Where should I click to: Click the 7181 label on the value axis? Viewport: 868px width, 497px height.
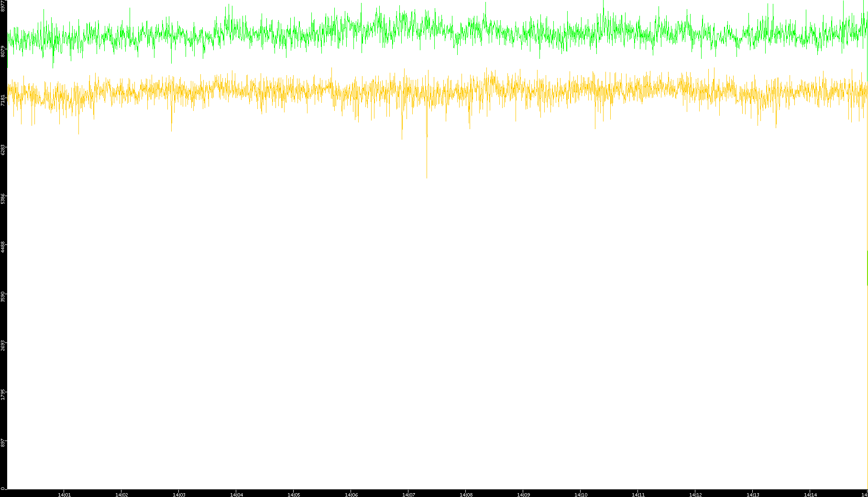coord(3,100)
